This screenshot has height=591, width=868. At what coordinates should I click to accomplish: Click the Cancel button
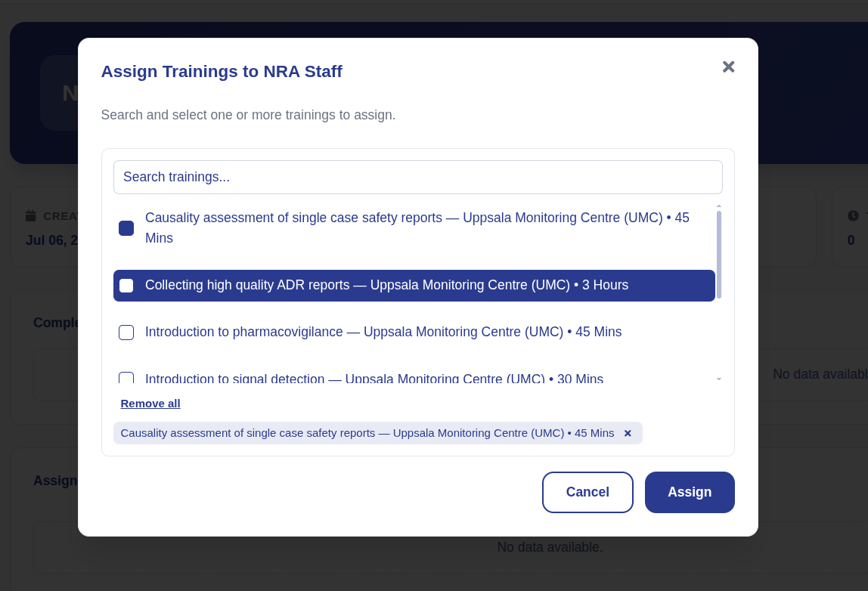(587, 492)
